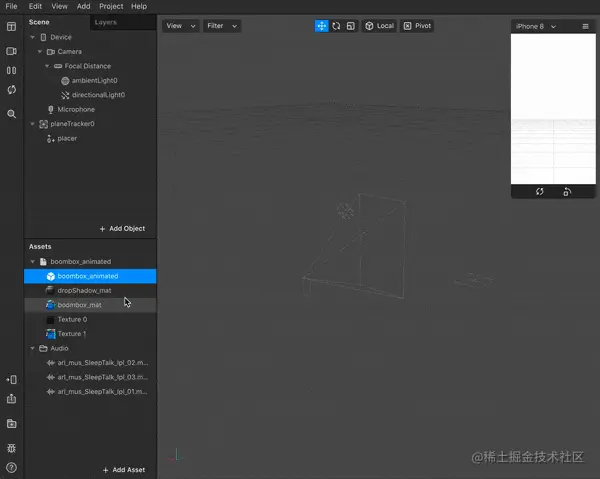Viewport: 600px width, 479px height.
Task: Click the export upload icon in sidebar
Action: pos(11,399)
